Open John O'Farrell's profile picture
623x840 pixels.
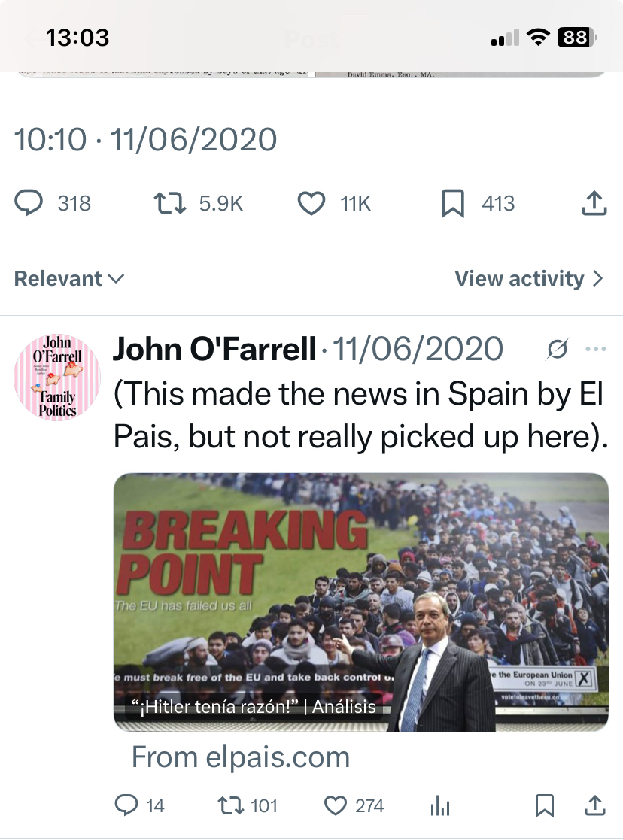click(x=57, y=378)
